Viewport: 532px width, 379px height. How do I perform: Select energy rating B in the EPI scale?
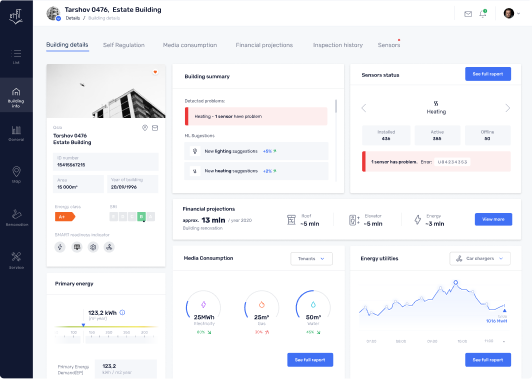pyautogui.click(x=141, y=216)
